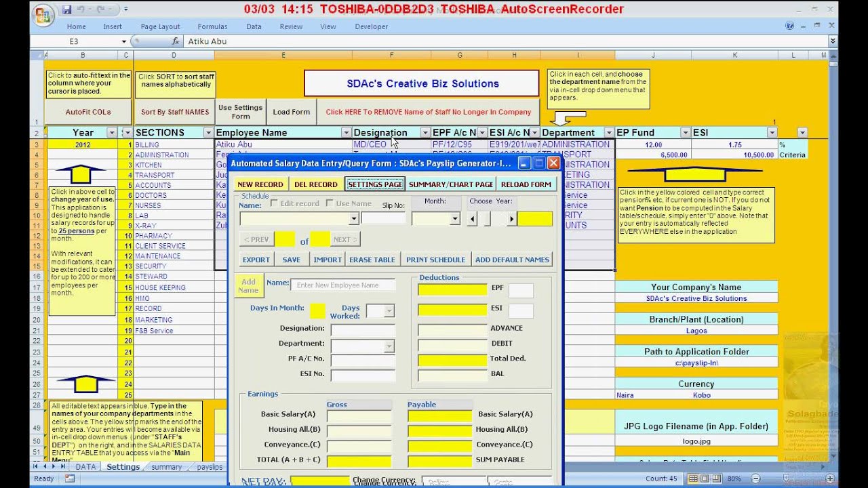Click the Choose Year right scroll arrow
Viewport: 868px width, 488px height.
pyautogui.click(x=511, y=218)
